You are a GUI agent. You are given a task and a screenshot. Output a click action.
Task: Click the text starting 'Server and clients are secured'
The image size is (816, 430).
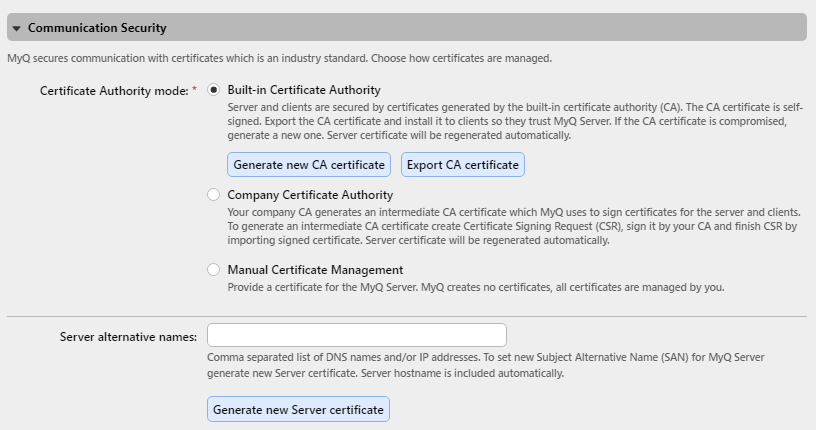click(x=515, y=121)
